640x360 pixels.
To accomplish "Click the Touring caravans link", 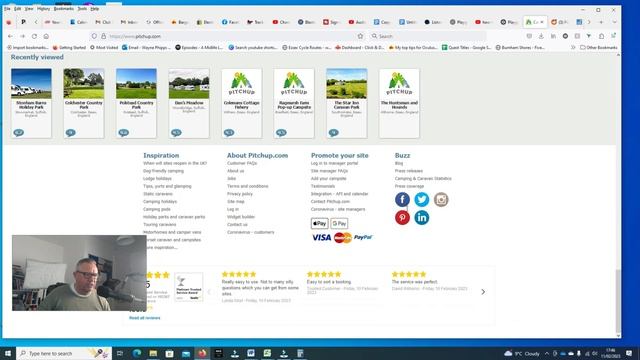I will [x=160, y=224].
